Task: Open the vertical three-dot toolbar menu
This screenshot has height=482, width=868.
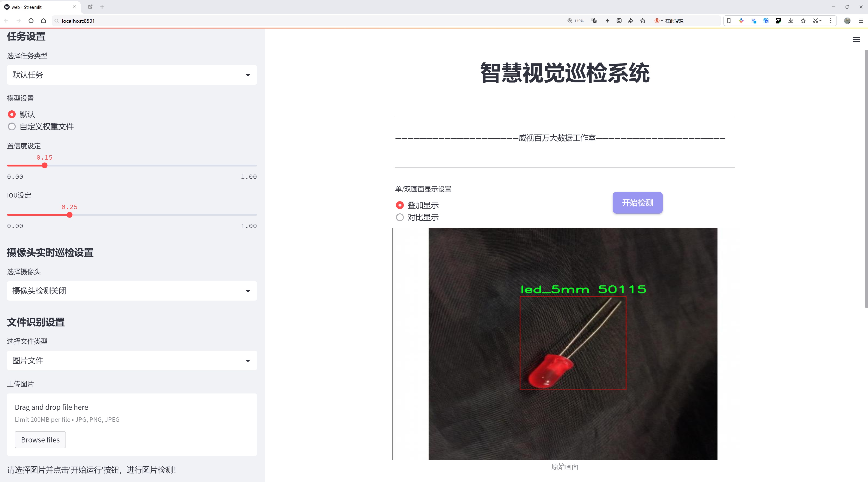Action: 831,20
